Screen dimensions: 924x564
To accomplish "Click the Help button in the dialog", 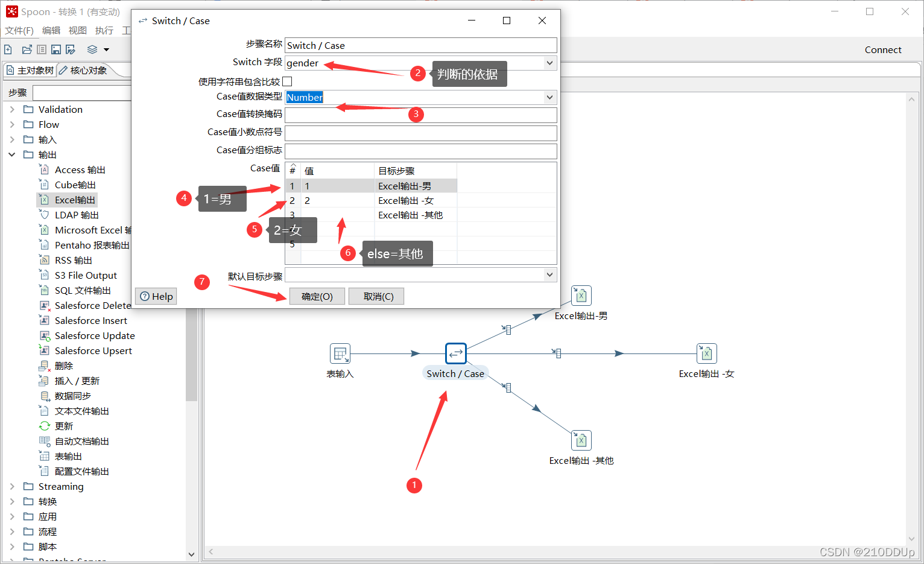I will [156, 296].
